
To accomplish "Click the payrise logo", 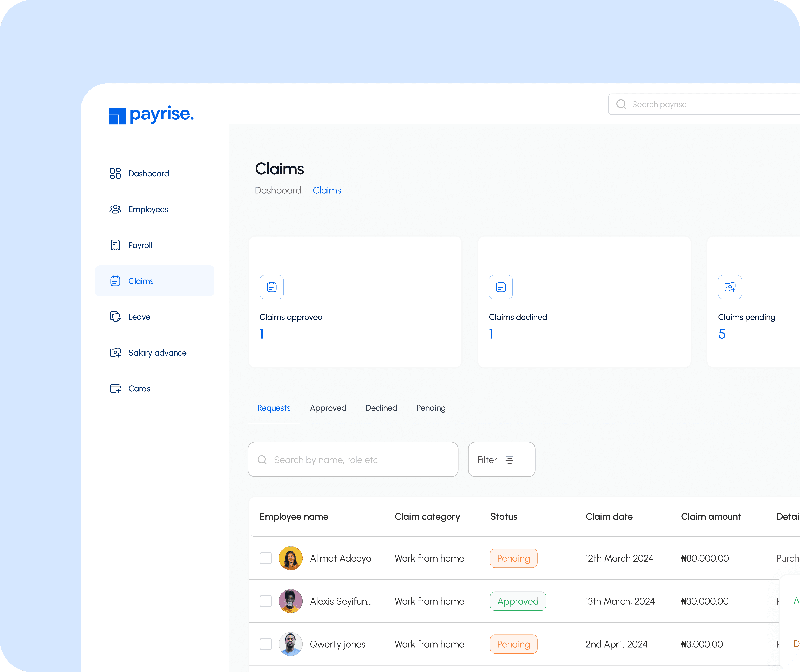I will [x=151, y=115].
